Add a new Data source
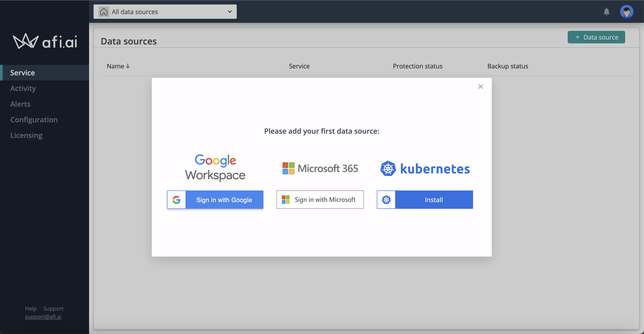Viewport: 644px width, 334px height. click(596, 37)
